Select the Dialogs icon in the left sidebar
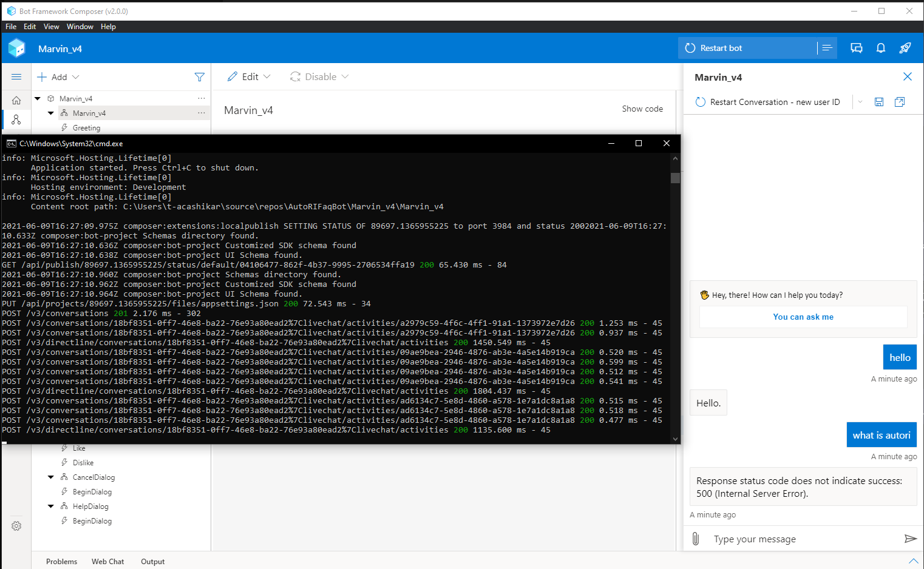The image size is (924, 569). pyautogui.click(x=16, y=120)
